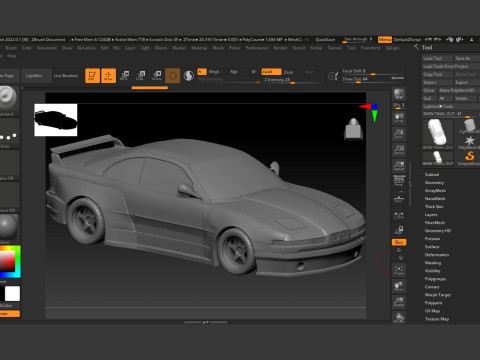The width and height of the screenshot is (480, 360).
Task: Toggle Live Boolean mode
Action: 66,76
